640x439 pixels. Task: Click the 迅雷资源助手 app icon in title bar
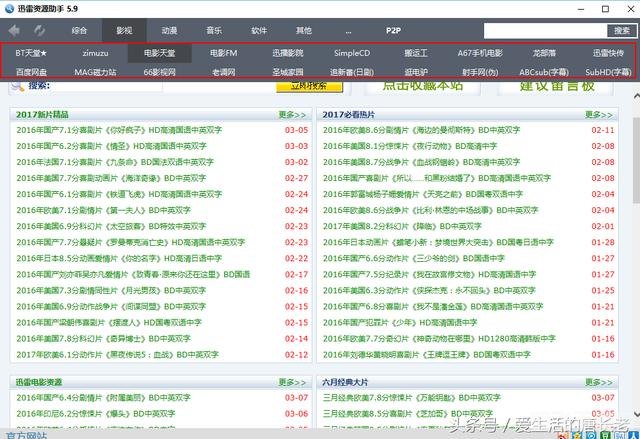tap(9, 9)
